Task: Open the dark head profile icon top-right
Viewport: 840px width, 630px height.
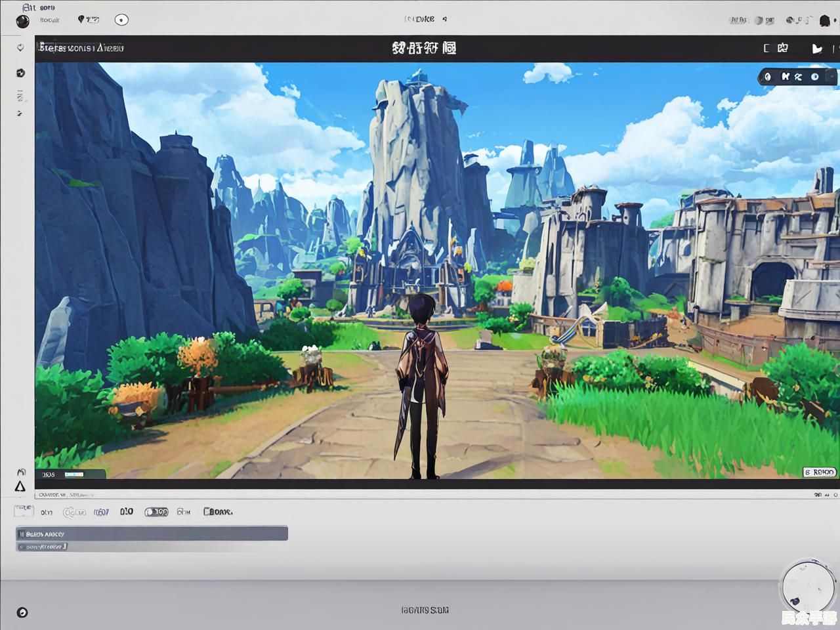Action: 825,20
